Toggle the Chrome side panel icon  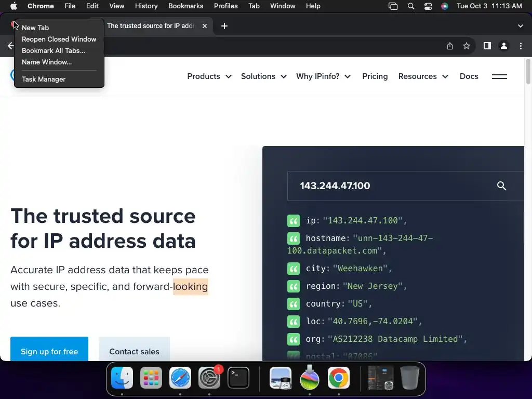pyautogui.click(x=487, y=46)
